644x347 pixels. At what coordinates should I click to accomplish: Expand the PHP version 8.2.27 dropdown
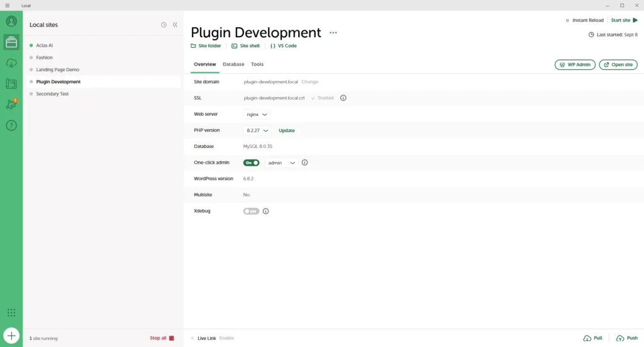point(257,130)
